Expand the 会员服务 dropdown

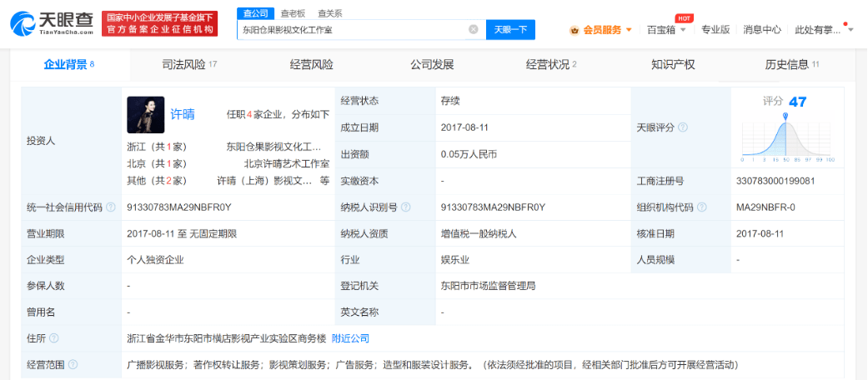point(628,30)
